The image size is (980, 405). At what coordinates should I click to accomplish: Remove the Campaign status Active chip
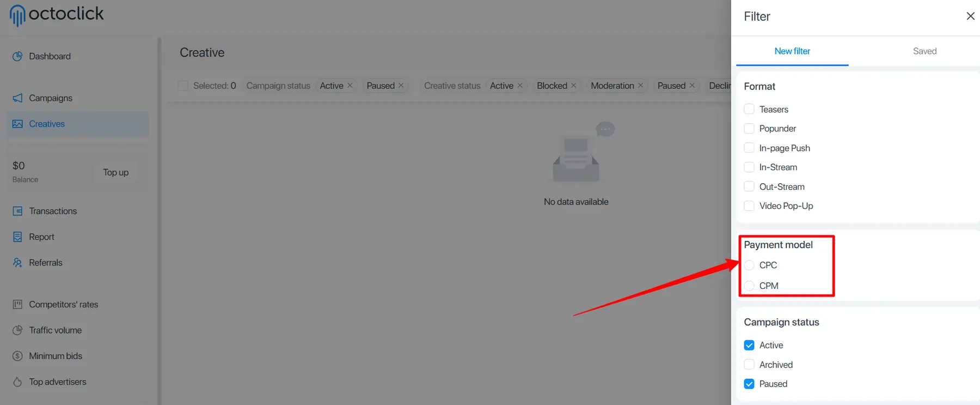350,86
